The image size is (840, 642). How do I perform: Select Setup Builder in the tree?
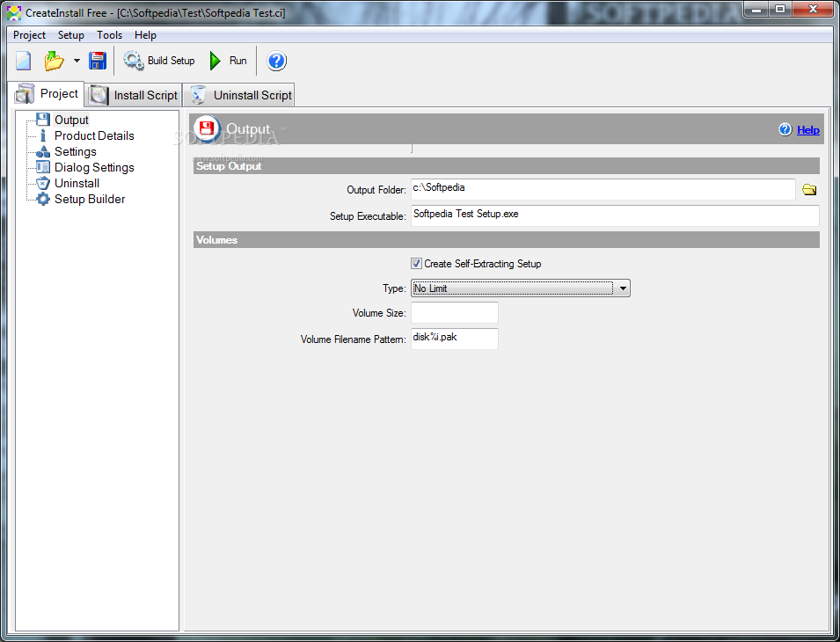click(90, 199)
